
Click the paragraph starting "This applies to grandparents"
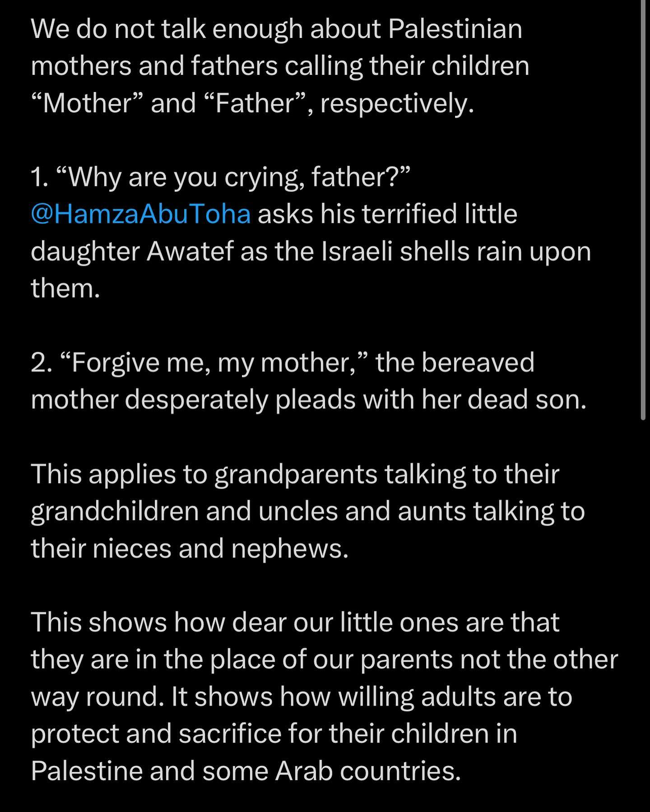tap(308, 511)
